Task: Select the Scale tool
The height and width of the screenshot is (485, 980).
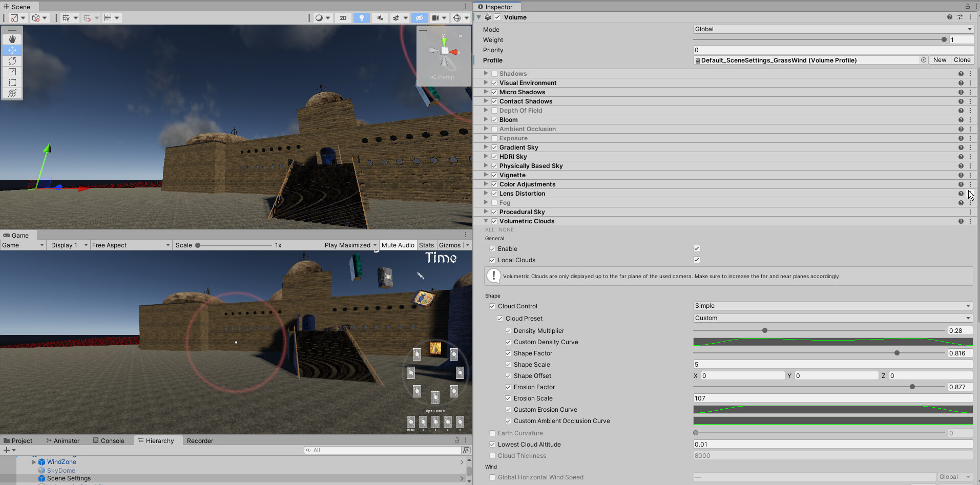Action: pyautogui.click(x=12, y=72)
